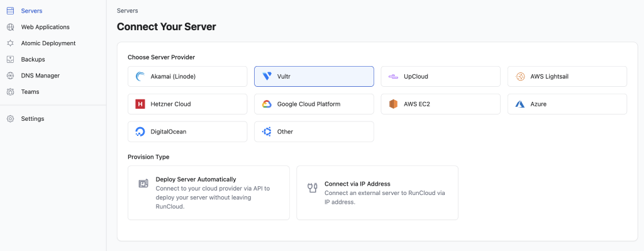Click the Web Applications globe icon
The image size is (644, 251).
coord(10,27)
